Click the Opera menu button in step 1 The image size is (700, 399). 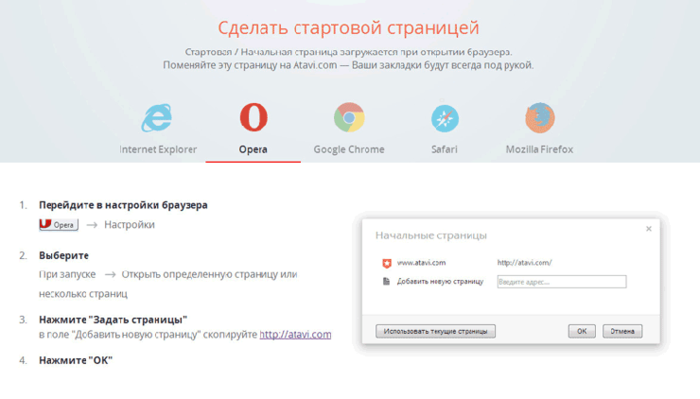pyautogui.click(x=58, y=224)
